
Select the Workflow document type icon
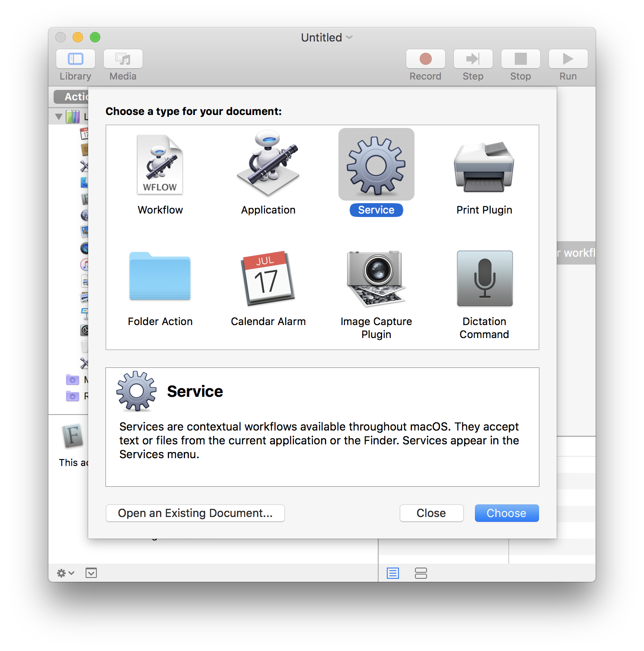pyautogui.click(x=160, y=165)
